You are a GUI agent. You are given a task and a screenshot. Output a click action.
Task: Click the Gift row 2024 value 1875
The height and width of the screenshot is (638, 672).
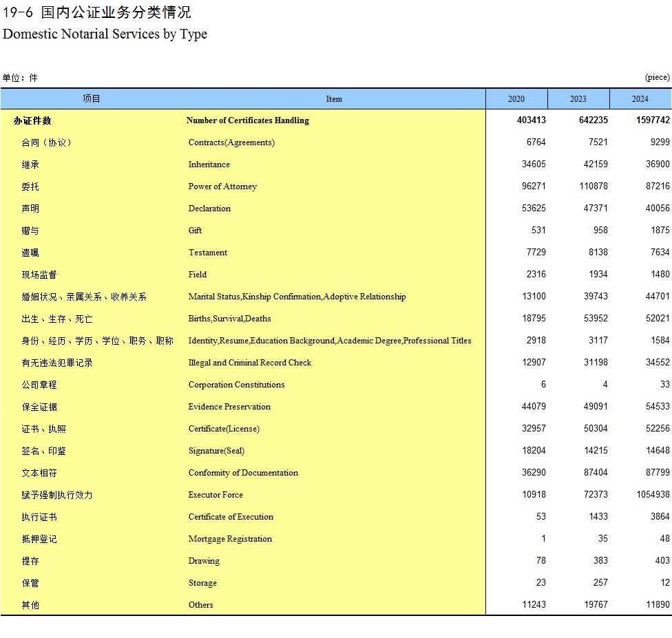660,231
